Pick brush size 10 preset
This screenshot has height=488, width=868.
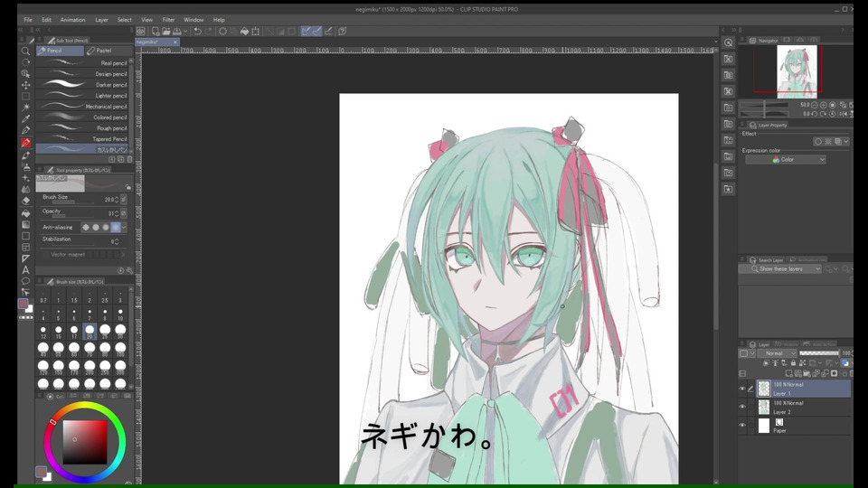(120, 314)
